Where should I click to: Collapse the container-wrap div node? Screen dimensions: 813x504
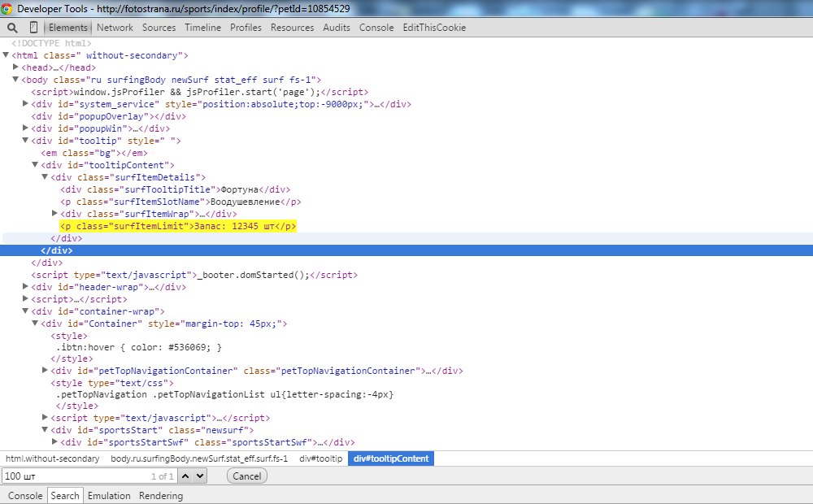(x=25, y=311)
